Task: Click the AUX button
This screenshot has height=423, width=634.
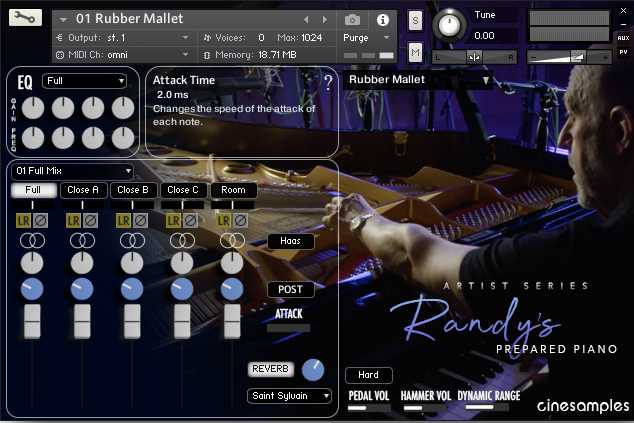Action: [x=623, y=38]
